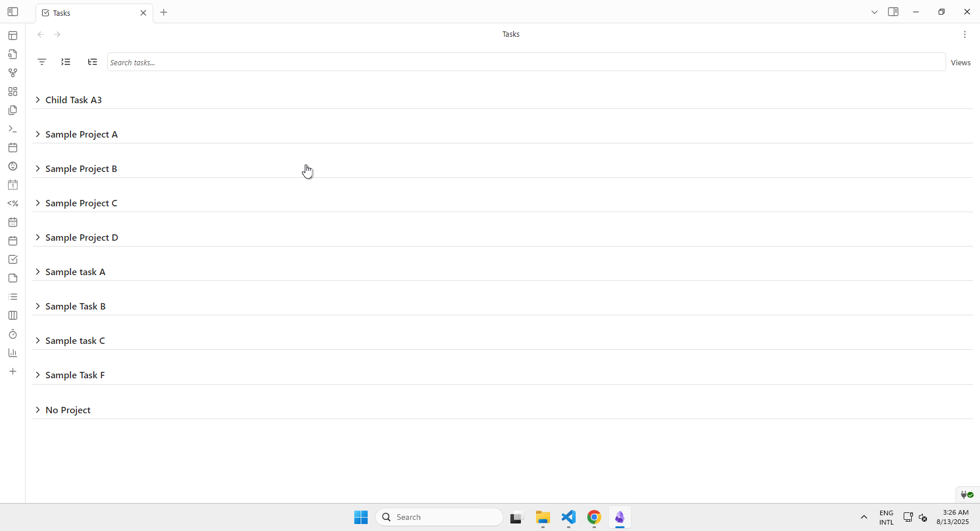Click the Views button
This screenshot has width=980, height=531.
pos(960,62)
